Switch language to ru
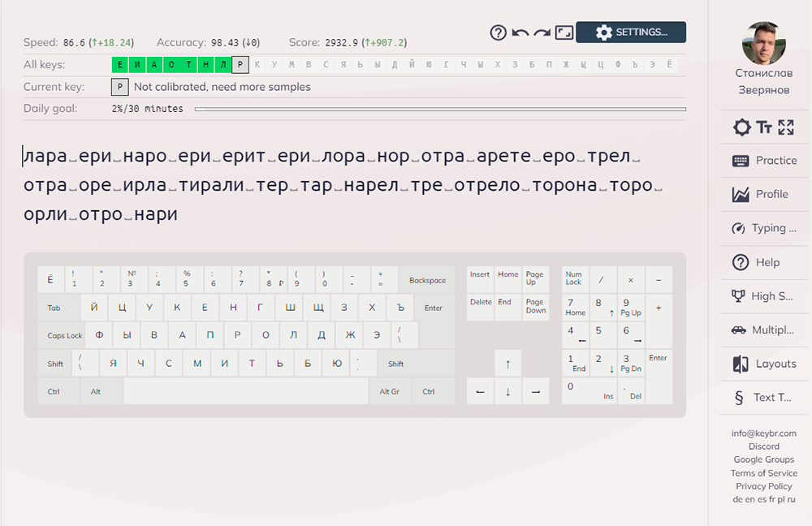This screenshot has width=812, height=526. (791, 499)
